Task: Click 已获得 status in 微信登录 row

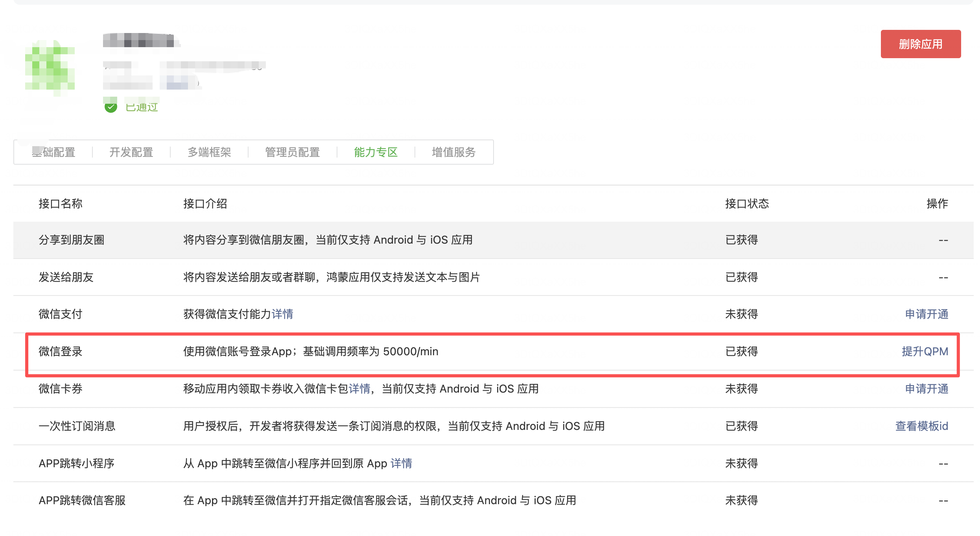Action: 742,351
